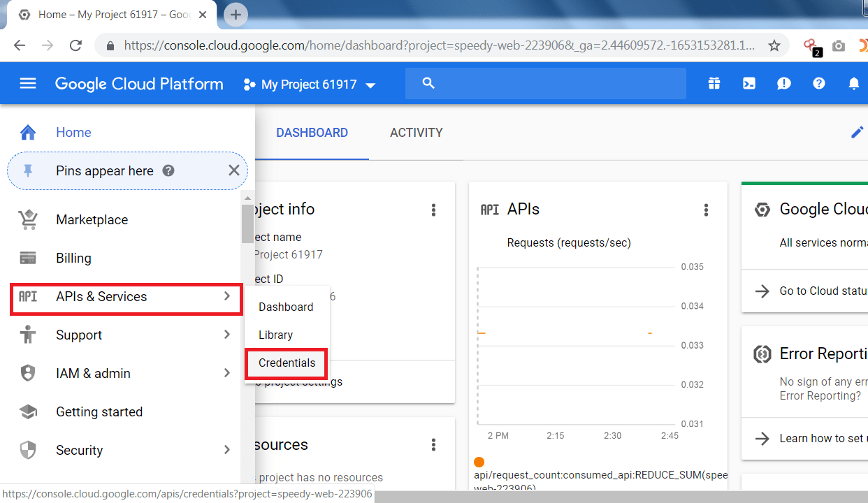
Task: Click the sidebar scrollbar up arrow
Action: click(x=247, y=198)
